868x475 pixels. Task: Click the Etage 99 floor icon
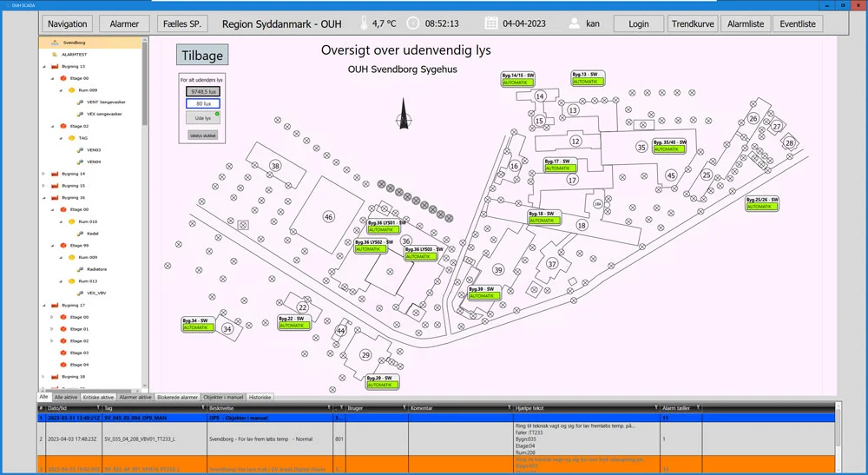(63, 245)
